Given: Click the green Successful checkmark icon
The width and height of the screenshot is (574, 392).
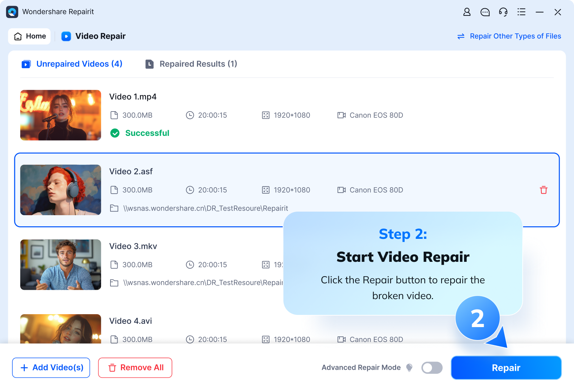Looking at the screenshot, I should click(x=115, y=133).
